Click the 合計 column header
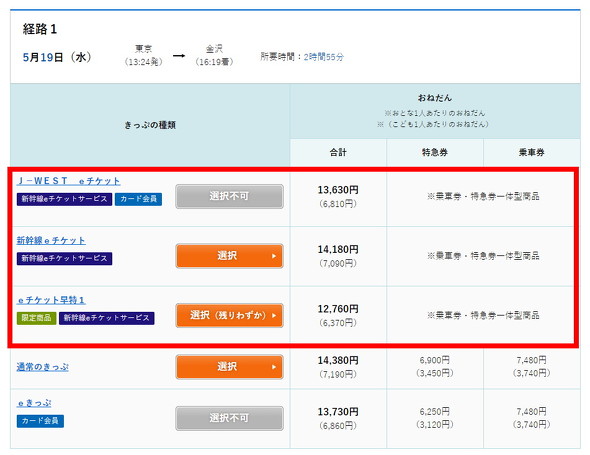This screenshot has height=455, width=590. tap(338, 152)
